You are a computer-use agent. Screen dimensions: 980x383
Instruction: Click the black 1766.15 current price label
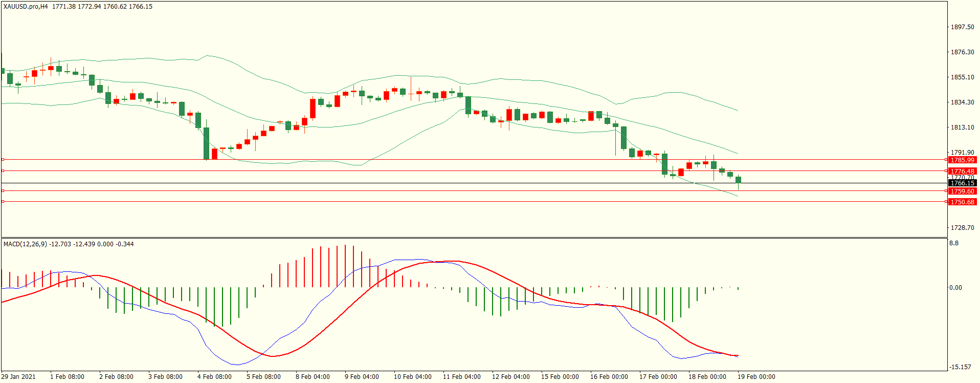pos(962,183)
